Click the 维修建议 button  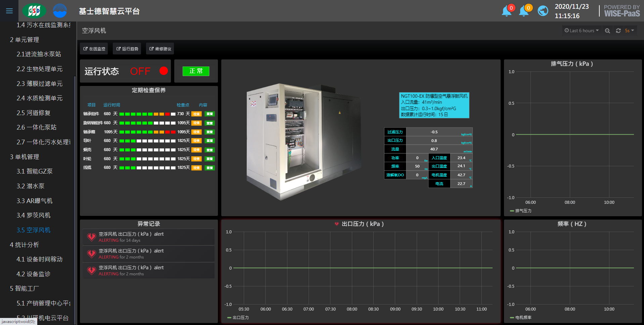[160, 49]
